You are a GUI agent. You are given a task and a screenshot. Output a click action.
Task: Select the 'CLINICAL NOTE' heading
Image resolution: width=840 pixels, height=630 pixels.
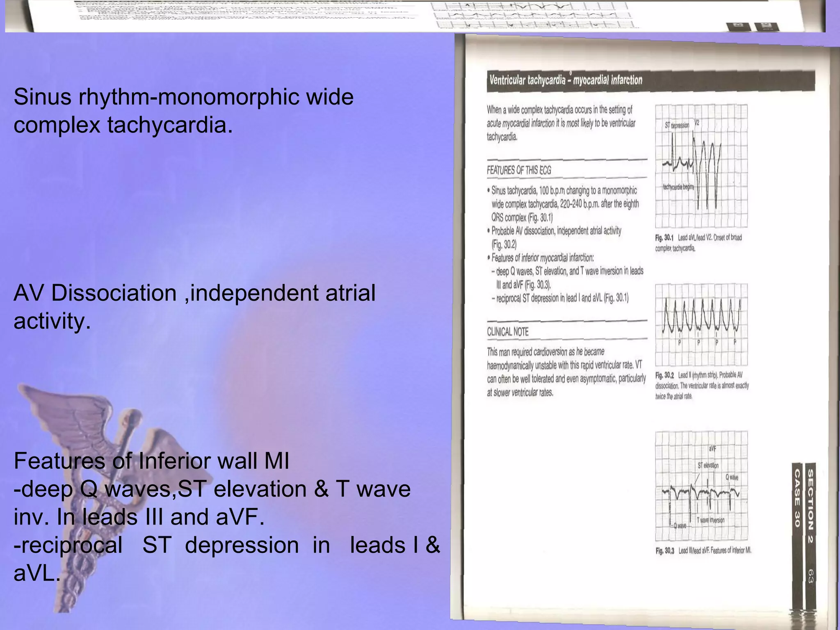[508, 332]
